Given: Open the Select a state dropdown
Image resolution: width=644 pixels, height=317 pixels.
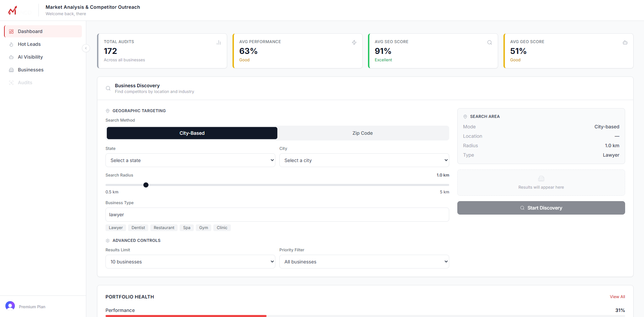Looking at the screenshot, I should point(190,160).
